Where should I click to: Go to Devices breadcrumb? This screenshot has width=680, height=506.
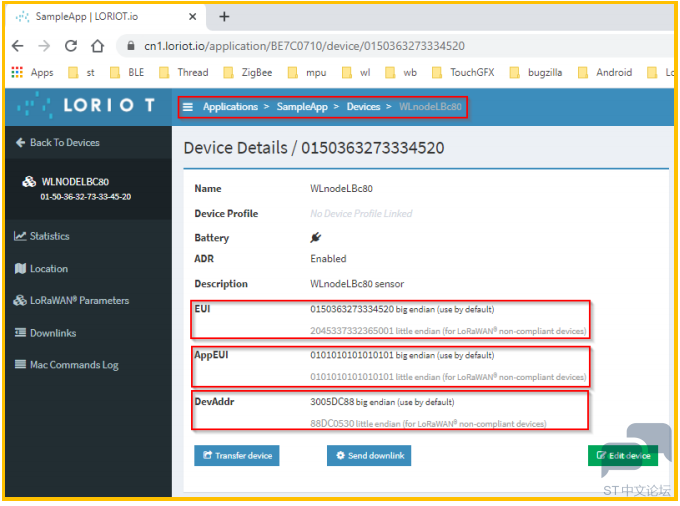[363, 107]
